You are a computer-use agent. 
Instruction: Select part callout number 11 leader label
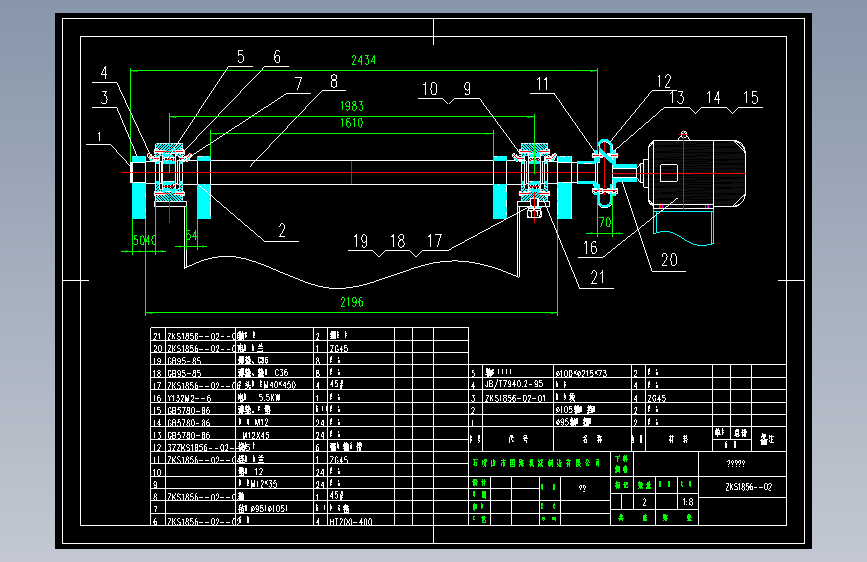pos(542,84)
